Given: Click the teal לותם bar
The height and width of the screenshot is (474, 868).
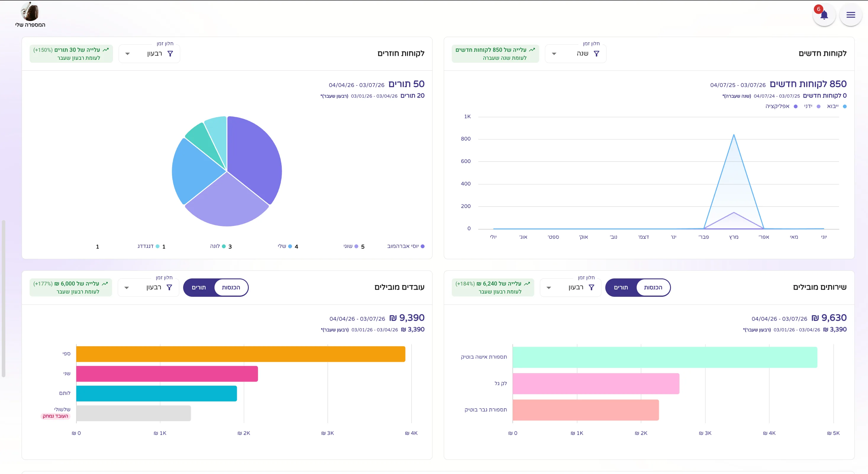Looking at the screenshot, I should [x=157, y=394].
